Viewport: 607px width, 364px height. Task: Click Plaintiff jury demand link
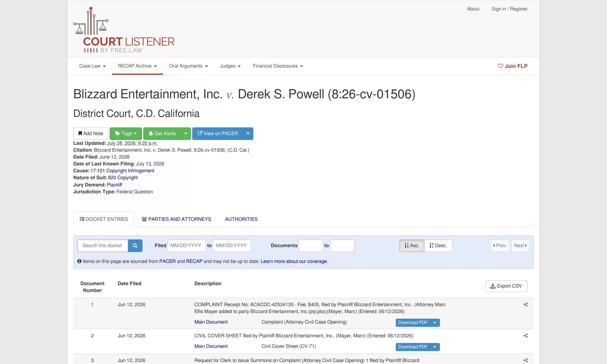(114, 185)
